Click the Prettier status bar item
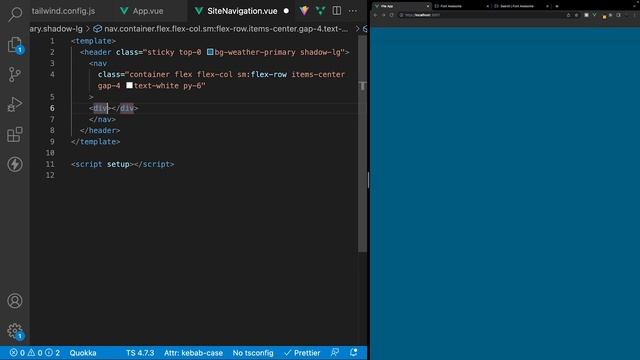This screenshot has height=360, width=640. point(302,353)
